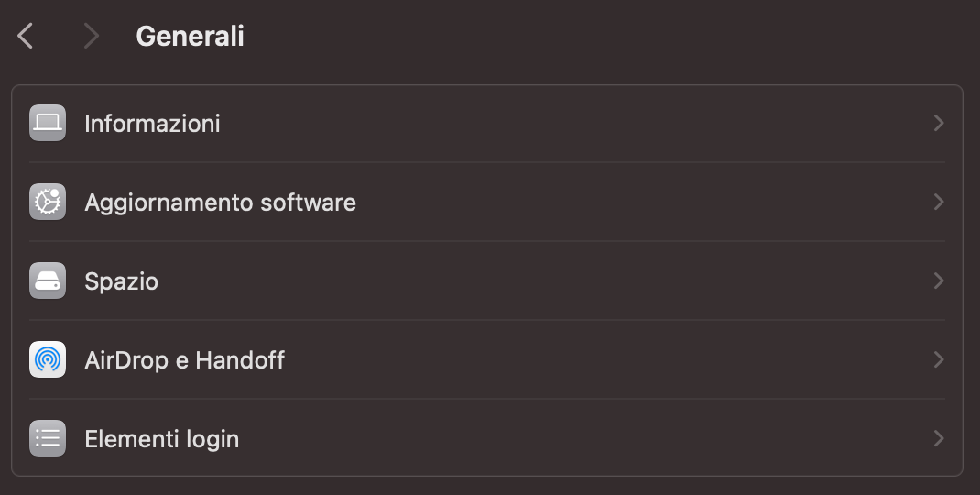The width and height of the screenshot is (980, 495).
Task: Click the Spazio row's right chevron
Action: 938,280
